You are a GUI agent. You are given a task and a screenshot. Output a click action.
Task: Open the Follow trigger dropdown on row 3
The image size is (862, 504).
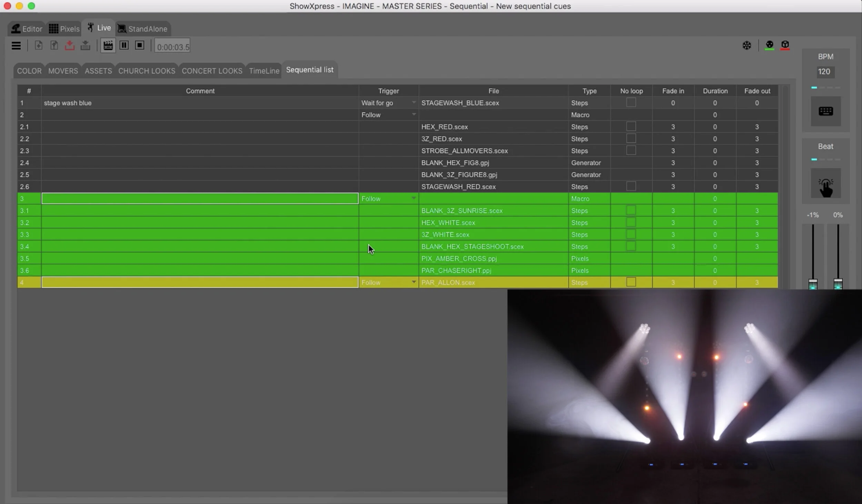(x=413, y=198)
